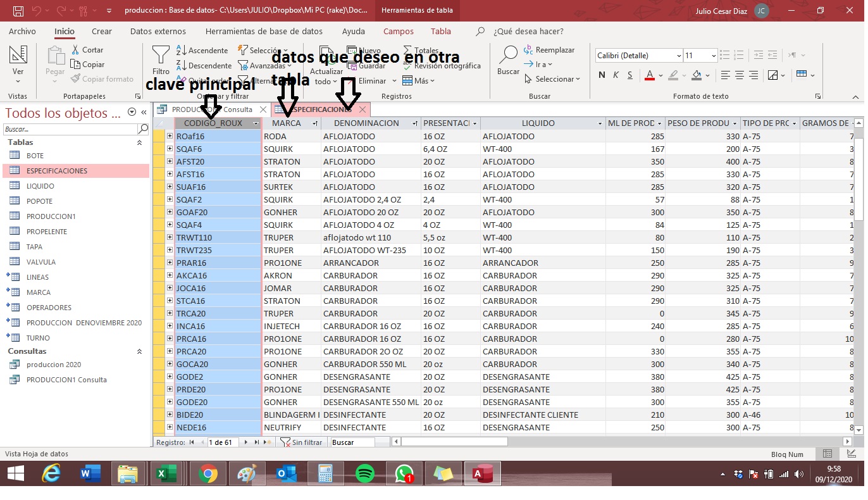
Task: Open the PRODUCCION1 Consulta document tab
Action: pyautogui.click(x=213, y=109)
